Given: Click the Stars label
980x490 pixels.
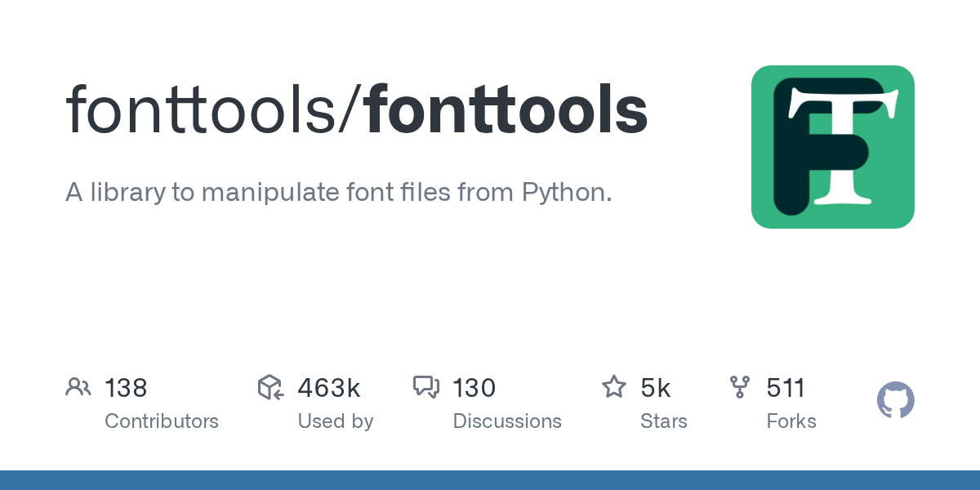Looking at the screenshot, I should (x=664, y=421).
